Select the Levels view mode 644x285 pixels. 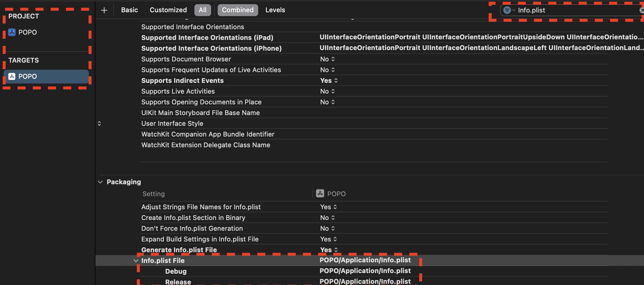click(275, 10)
